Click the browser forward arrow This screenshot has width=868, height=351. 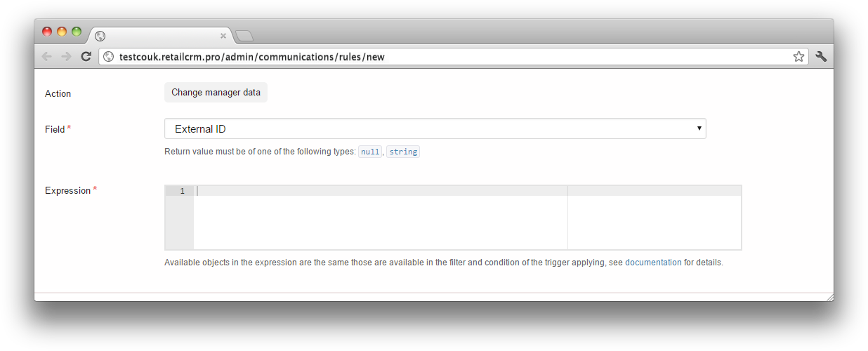coord(66,57)
